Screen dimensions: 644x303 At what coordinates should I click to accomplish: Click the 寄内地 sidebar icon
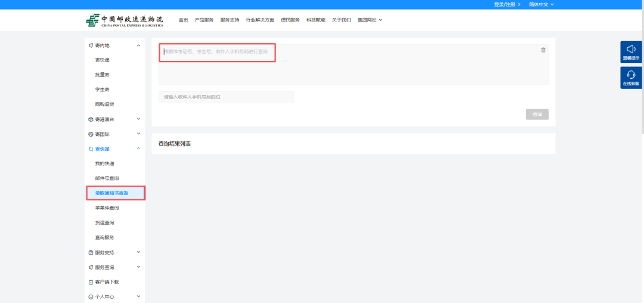91,45
